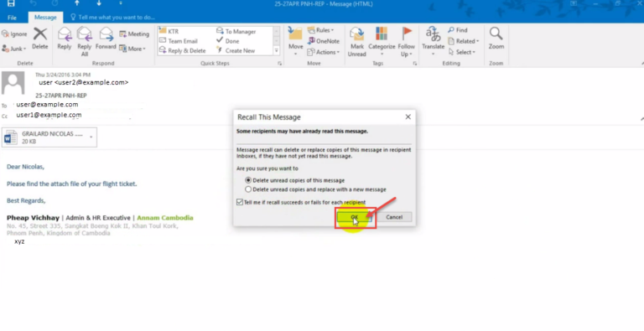Screen dimensions: 644x331
Task: Open the Select dropdown
Action: (x=462, y=52)
